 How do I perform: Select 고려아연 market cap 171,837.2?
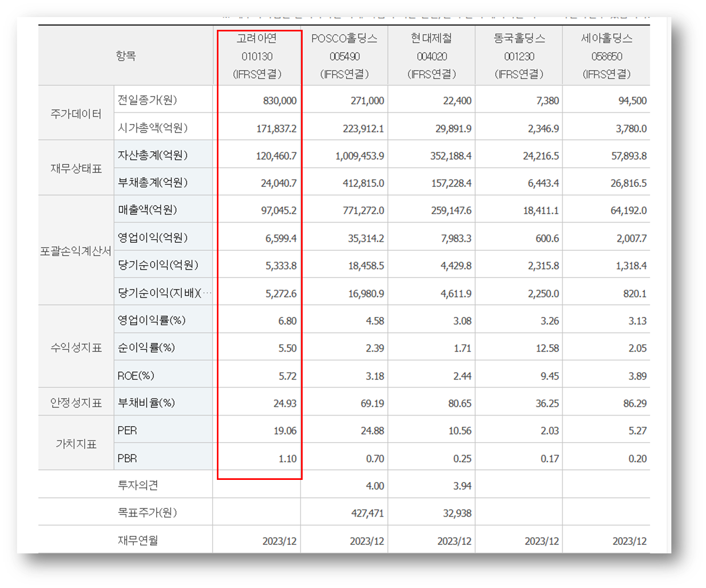(x=276, y=128)
